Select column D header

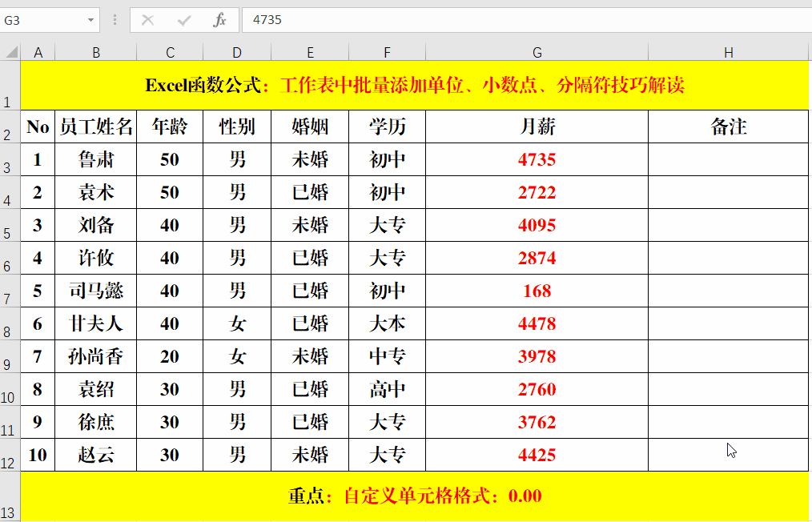coord(237,52)
